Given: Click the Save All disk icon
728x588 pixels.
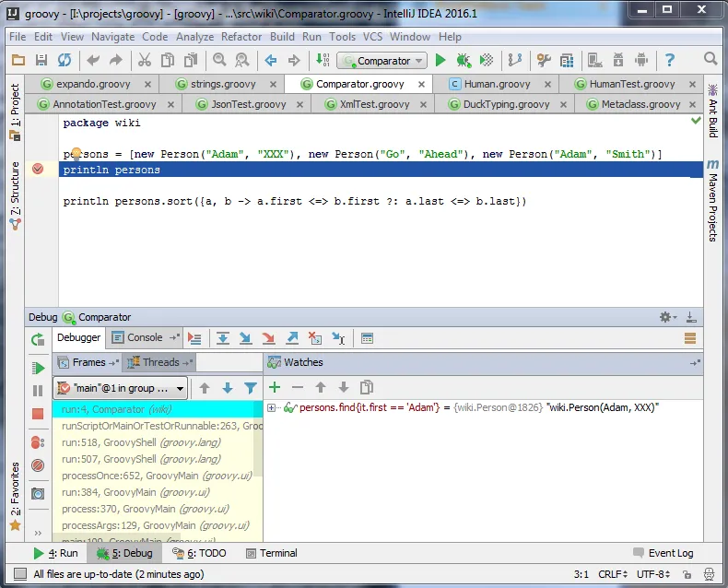Looking at the screenshot, I should coord(41,60).
